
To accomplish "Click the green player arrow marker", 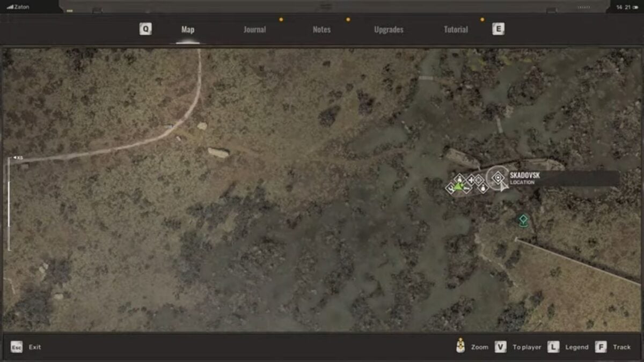I will (x=458, y=186).
